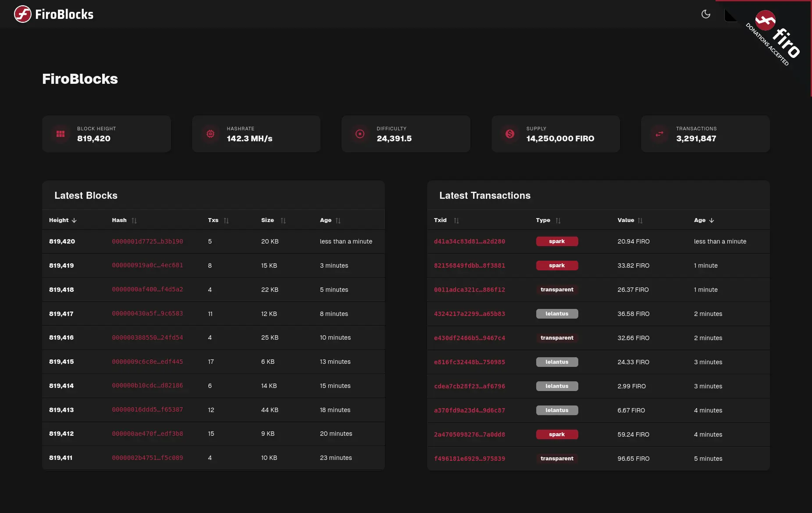Image resolution: width=812 pixels, height=513 pixels.
Task: Click the spark type badge on transaction 82156849fdbb
Action: click(557, 265)
